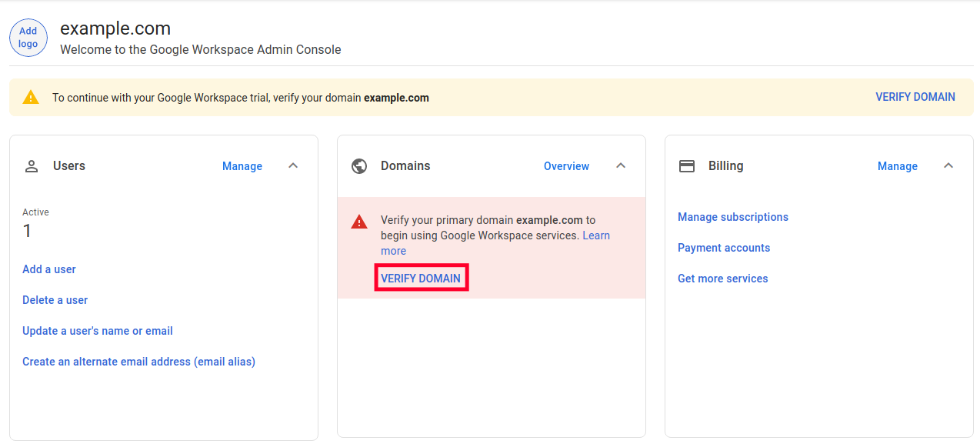This screenshot has width=980, height=444.
Task: Click the Users person icon
Action: pos(32,166)
